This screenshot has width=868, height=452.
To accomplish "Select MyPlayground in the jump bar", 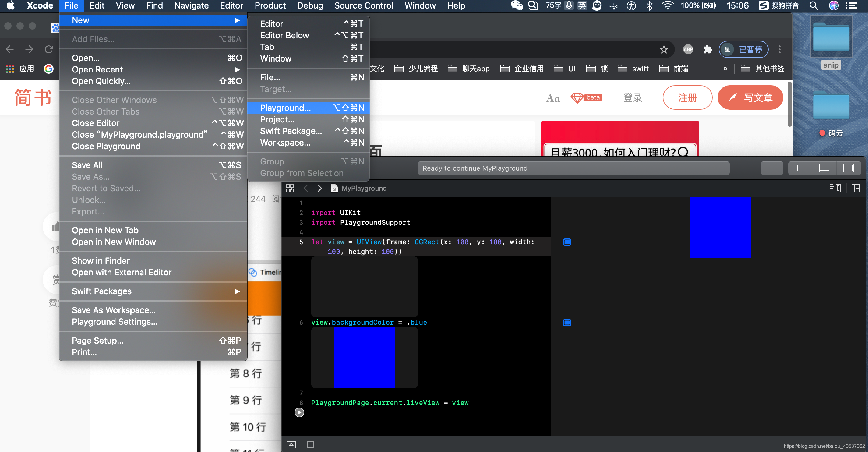I will 359,188.
